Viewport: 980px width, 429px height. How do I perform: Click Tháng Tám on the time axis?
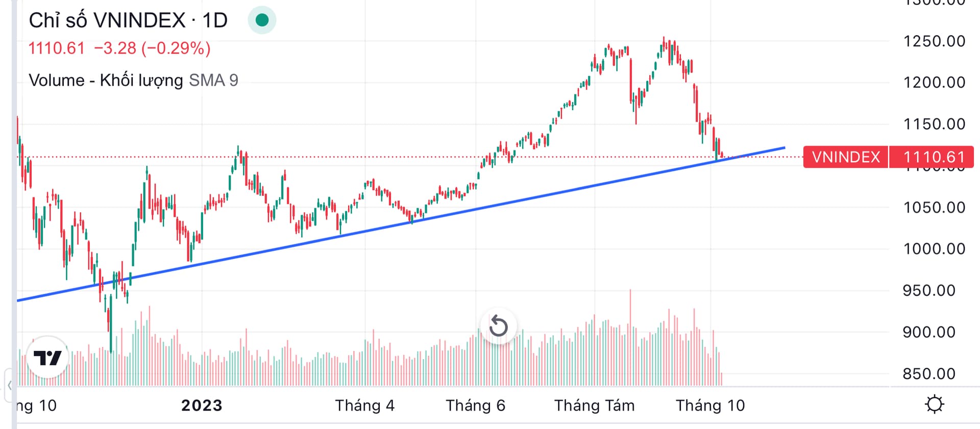[595, 405]
